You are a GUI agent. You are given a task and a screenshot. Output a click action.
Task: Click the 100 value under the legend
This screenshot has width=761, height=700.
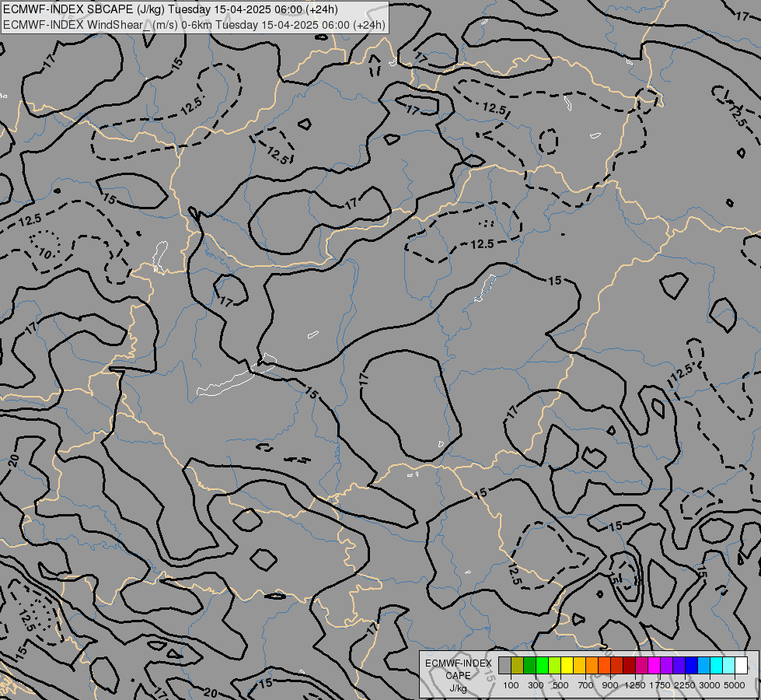tap(511, 685)
